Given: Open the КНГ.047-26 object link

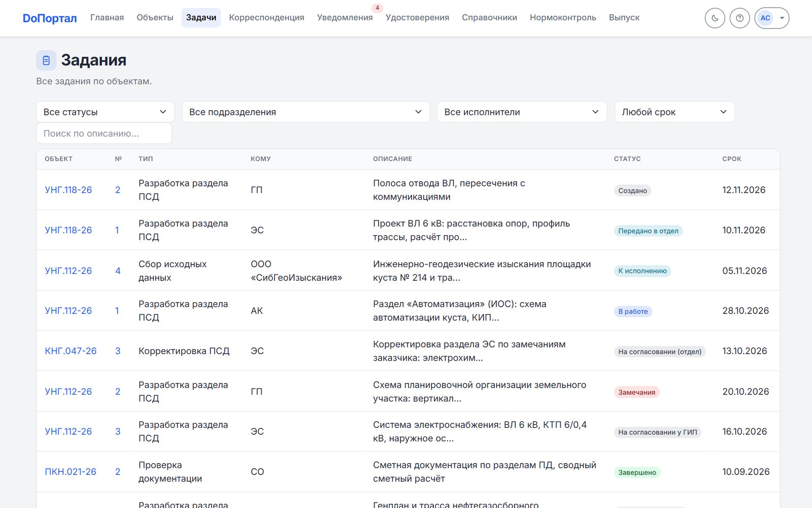Looking at the screenshot, I should (x=71, y=351).
